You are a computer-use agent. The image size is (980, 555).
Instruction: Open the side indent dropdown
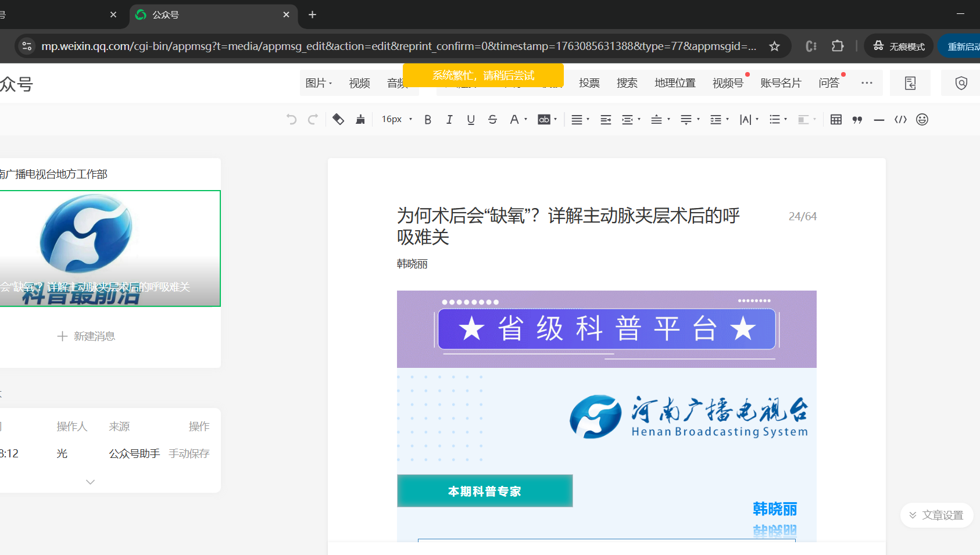[x=631, y=120]
